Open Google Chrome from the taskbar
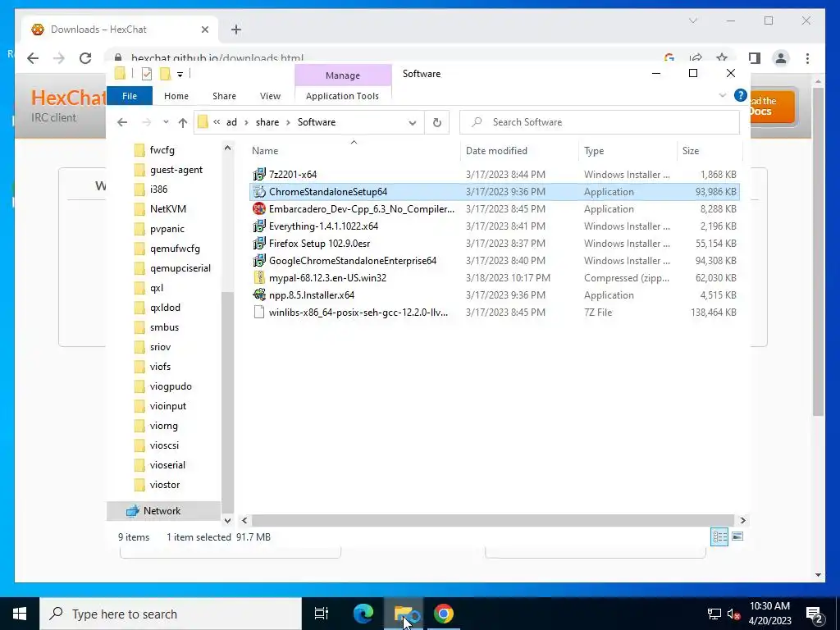 pyautogui.click(x=444, y=614)
